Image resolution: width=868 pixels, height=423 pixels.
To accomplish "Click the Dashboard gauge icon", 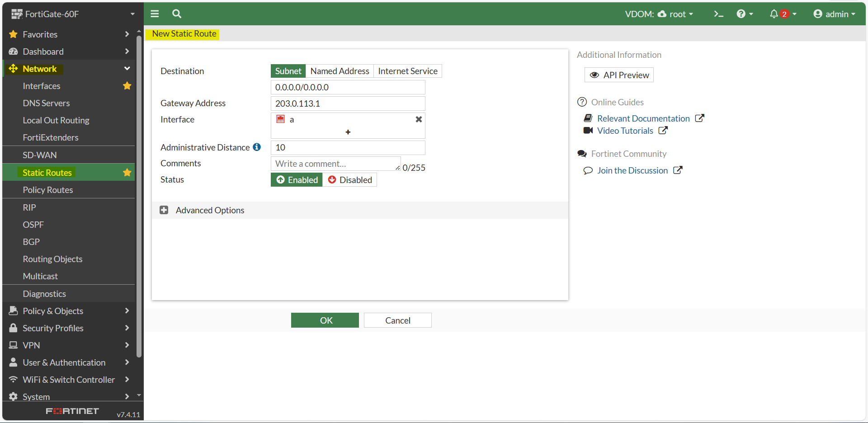I will pos(13,51).
